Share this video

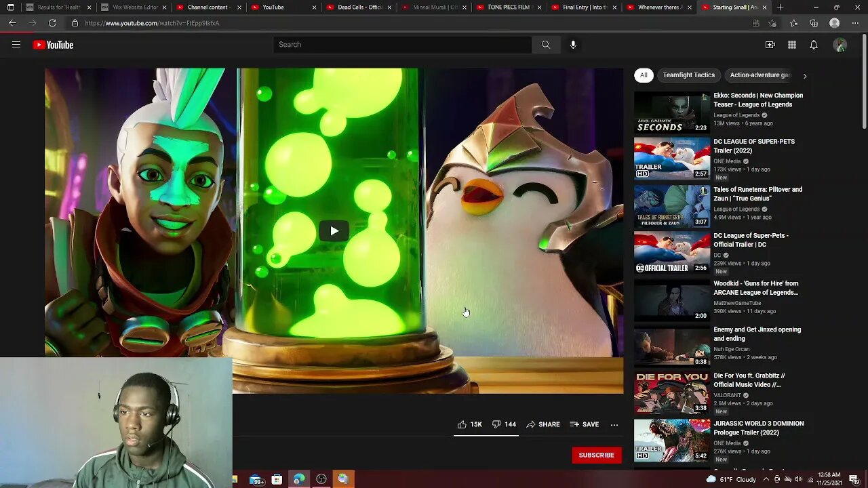tap(543, 424)
